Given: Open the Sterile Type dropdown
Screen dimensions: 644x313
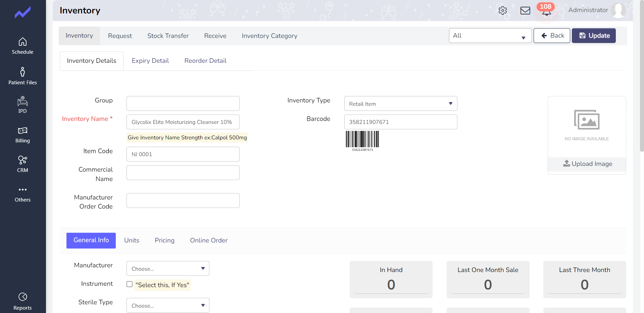Looking at the screenshot, I should [168, 305].
